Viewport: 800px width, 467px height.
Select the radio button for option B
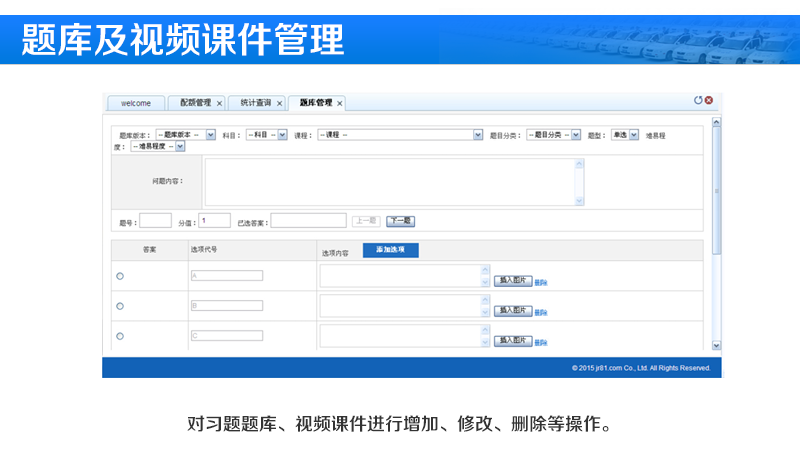click(120, 306)
